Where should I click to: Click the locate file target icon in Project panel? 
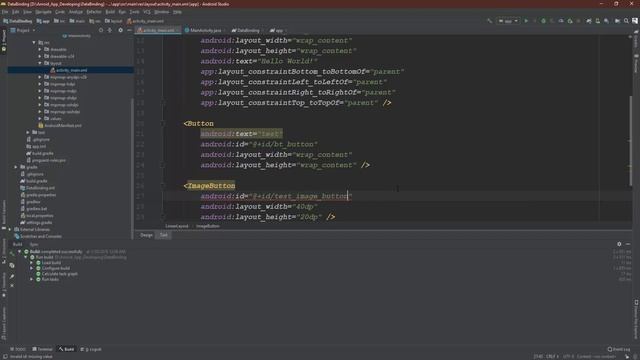[x=101, y=30]
